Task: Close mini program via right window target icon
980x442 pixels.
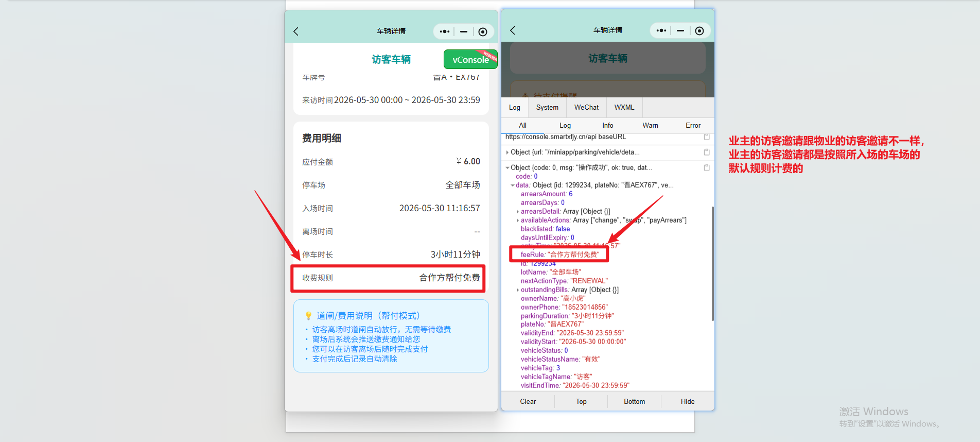Action: [699, 31]
